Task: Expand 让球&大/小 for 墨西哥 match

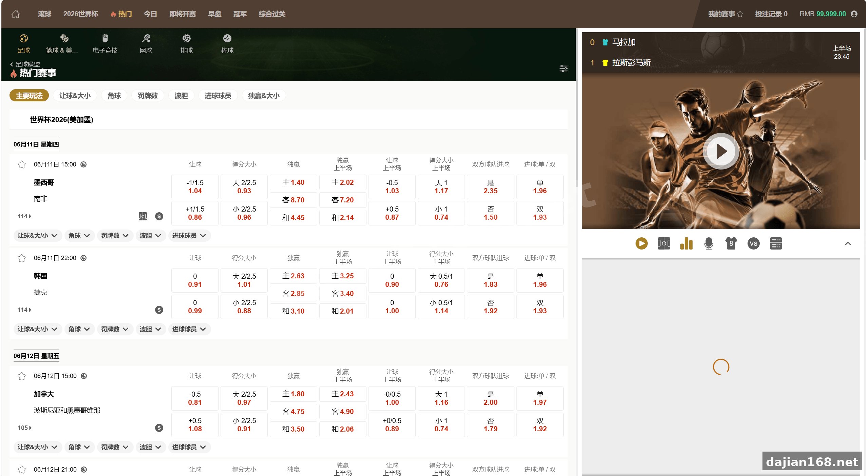Action: [x=37, y=236]
